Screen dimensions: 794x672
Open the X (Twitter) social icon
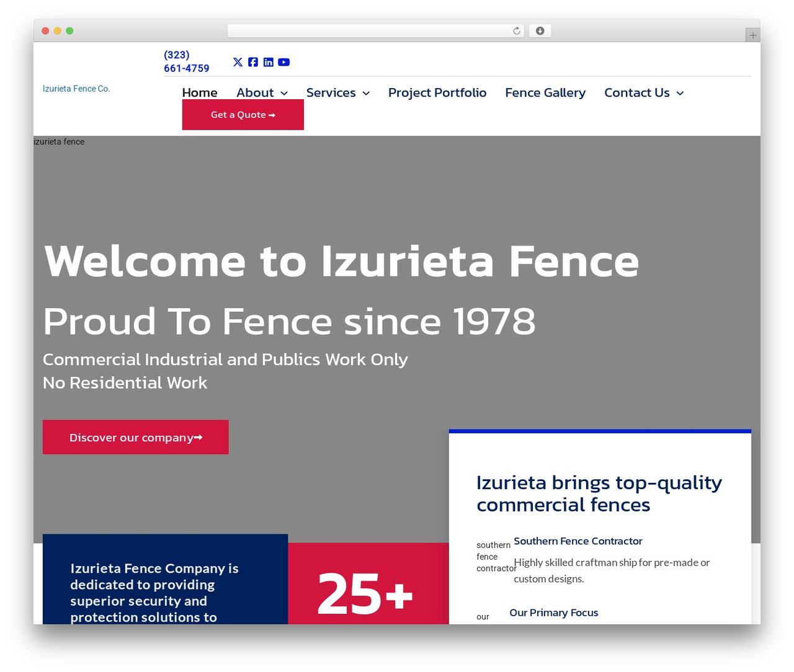point(238,62)
